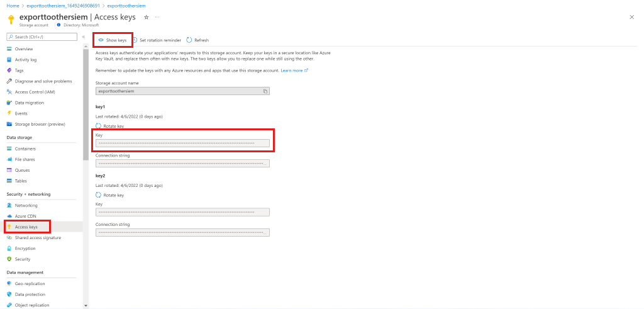This screenshot has width=644, height=309.
Task: Click the Networking icon
Action: click(x=9, y=205)
